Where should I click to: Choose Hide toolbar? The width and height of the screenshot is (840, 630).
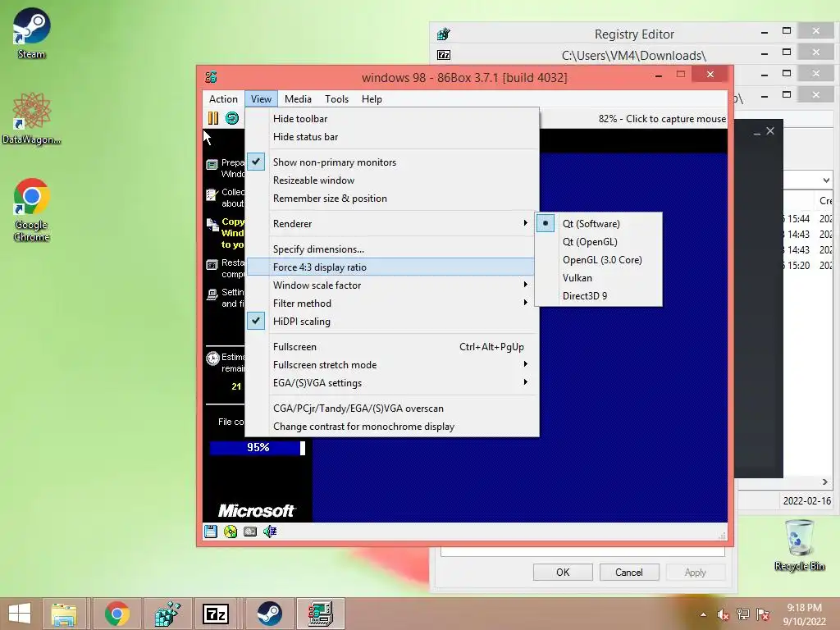coord(392,119)
